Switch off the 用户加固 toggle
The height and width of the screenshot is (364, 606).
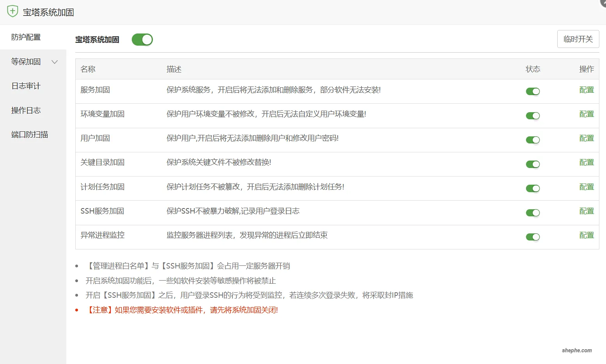pyautogui.click(x=533, y=140)
